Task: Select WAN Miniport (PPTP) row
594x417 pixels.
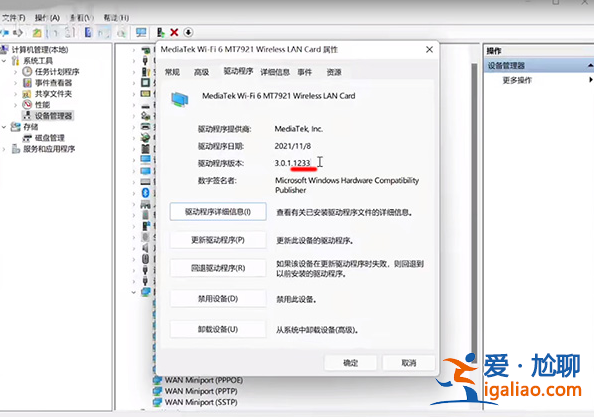Action: (195, 391)
